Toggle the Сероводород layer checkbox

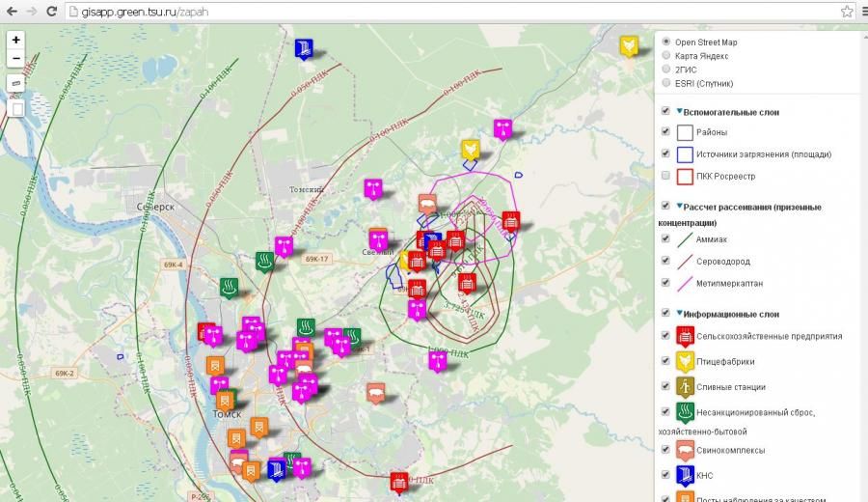[665, 261]
